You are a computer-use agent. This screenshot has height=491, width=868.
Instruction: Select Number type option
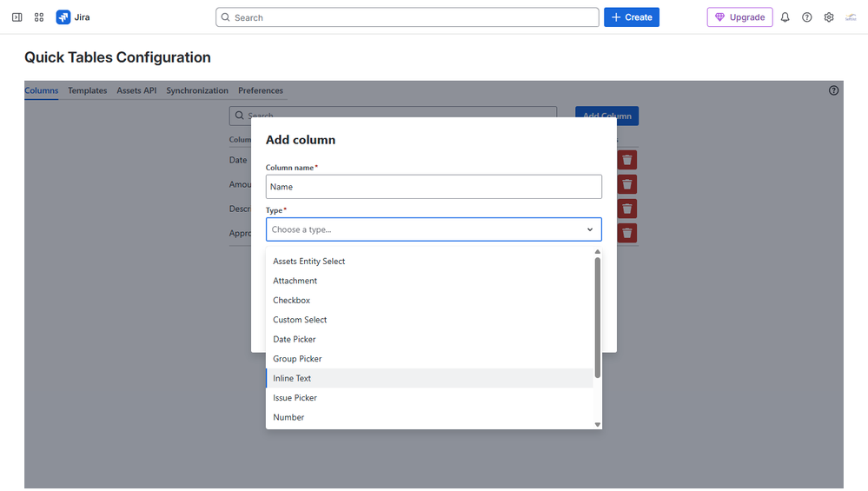429,417
